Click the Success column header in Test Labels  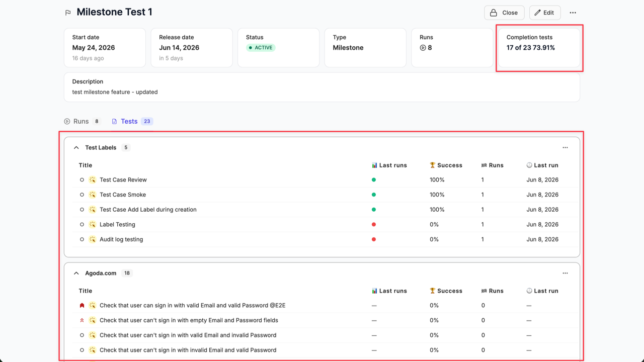point(446,165)
